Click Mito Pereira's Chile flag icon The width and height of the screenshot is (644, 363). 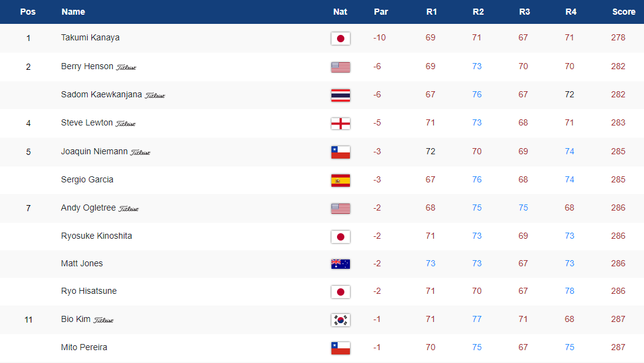click(x=340, y=348)
